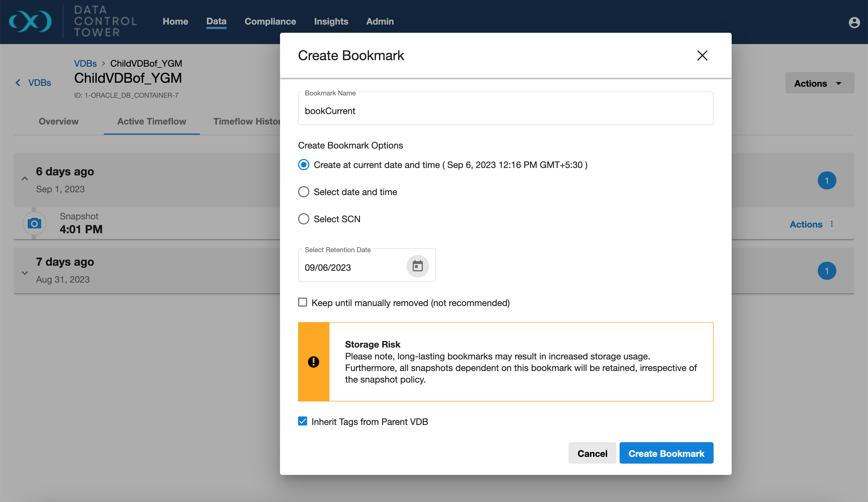
Task: Expand the 7 days ago section
Action: [25, 273]
